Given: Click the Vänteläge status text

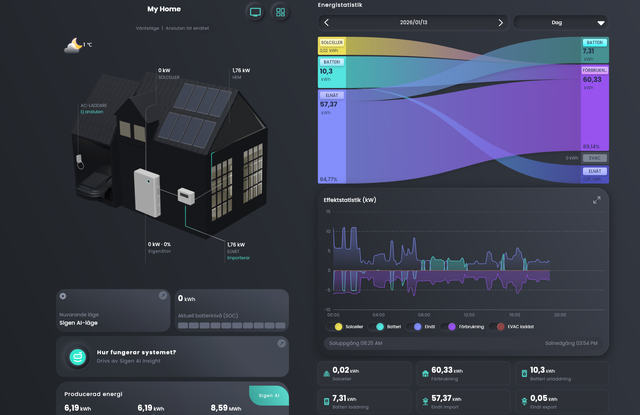Looking at the screenshot, I should [147, 28].
